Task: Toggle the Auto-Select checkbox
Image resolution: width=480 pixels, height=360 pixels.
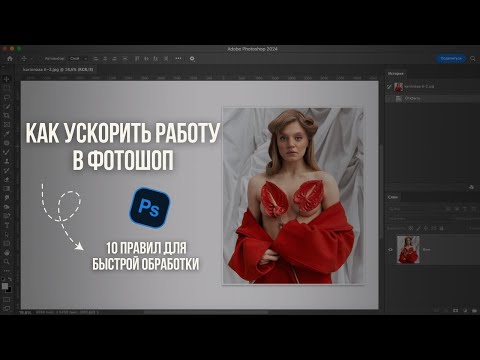Action: tap(41, 59)
